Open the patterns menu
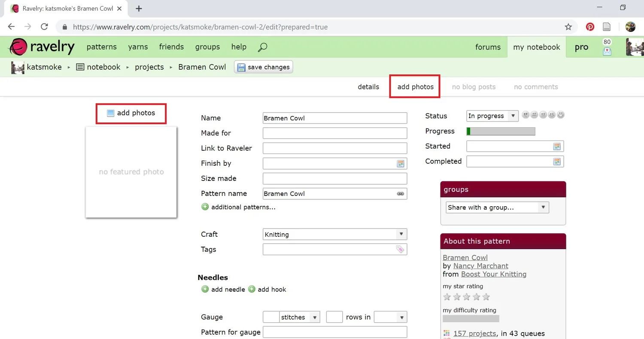The image size is (644, 339). point(102,47)
